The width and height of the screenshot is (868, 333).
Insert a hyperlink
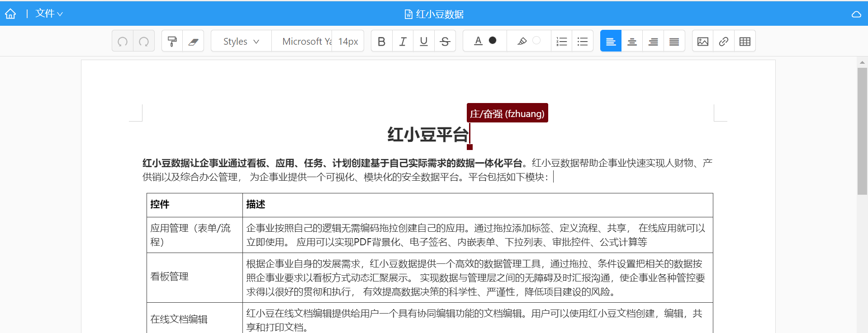pyautogui.click(x=724, y=42)
